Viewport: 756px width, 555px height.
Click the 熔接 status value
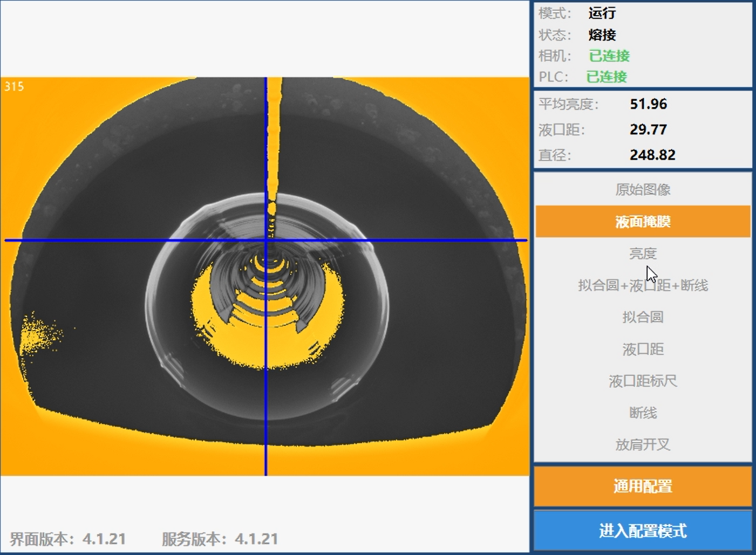pos(602,35)
